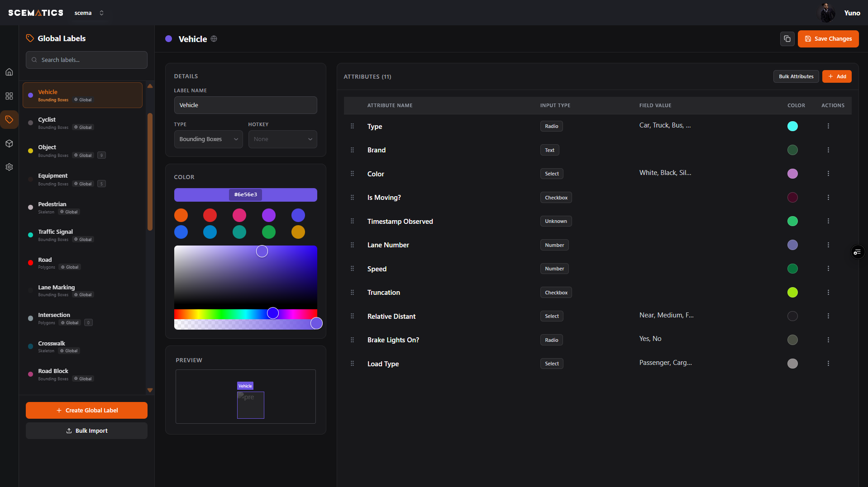Focus the Search labels input field
Image resolution: width=868 pixels, height=487 pixels.
(86, 60)
